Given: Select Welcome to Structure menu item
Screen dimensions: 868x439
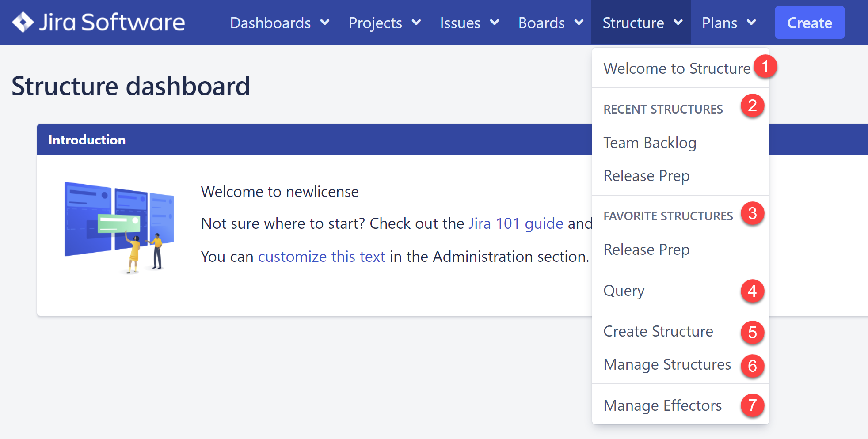Looking at the screenshot, I should (x=677, y=68).
